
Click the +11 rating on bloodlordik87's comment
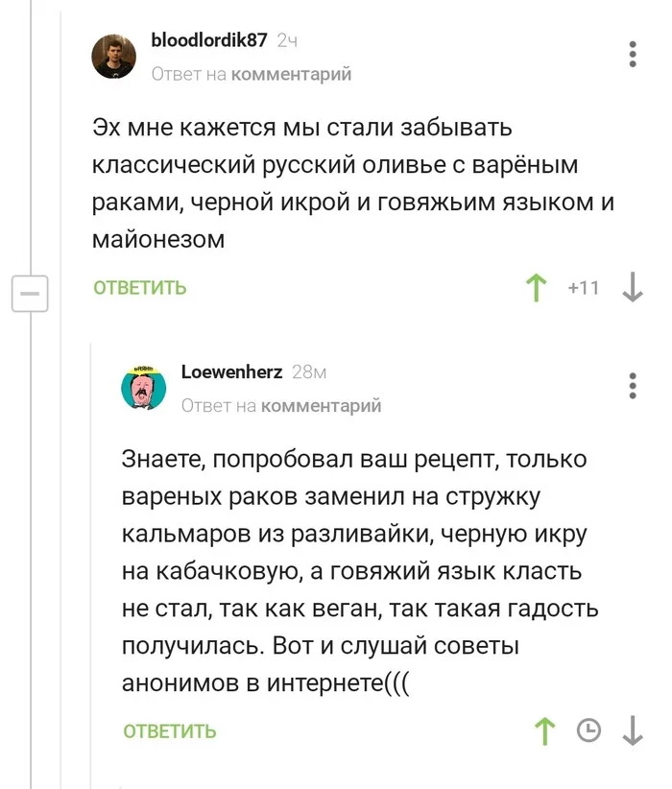[x=584, y=288]
